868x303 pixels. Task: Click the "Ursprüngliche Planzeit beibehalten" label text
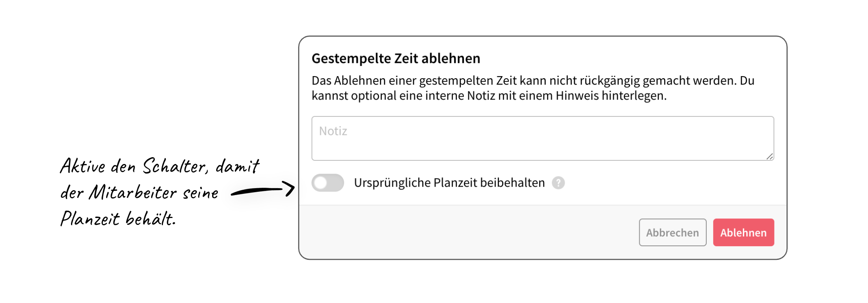click(449, 183)
